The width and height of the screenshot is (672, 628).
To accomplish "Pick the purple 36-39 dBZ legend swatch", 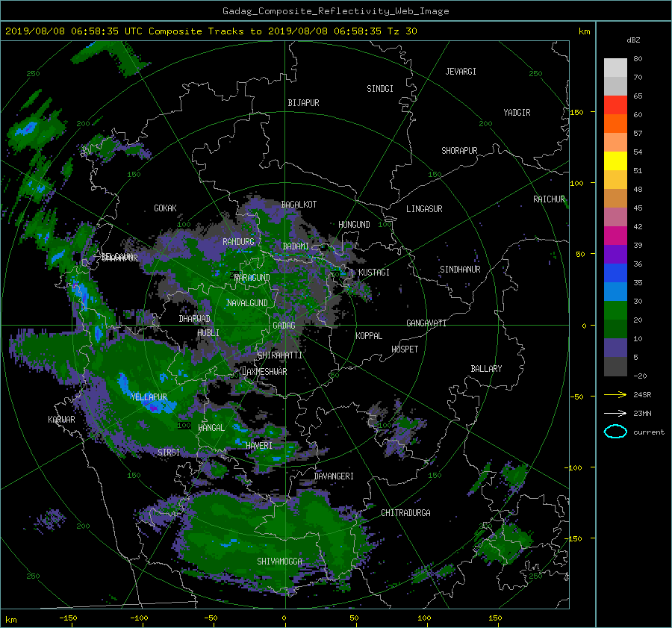I will click(x=615, y=254).
